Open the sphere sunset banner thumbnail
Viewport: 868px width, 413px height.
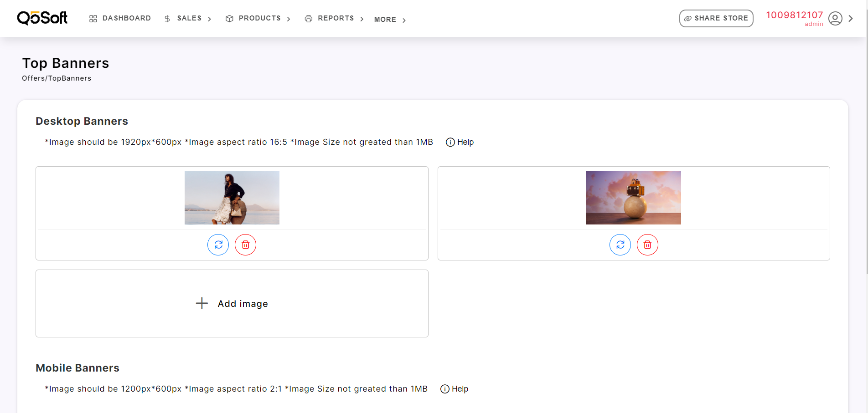click(x=633, y=198)
